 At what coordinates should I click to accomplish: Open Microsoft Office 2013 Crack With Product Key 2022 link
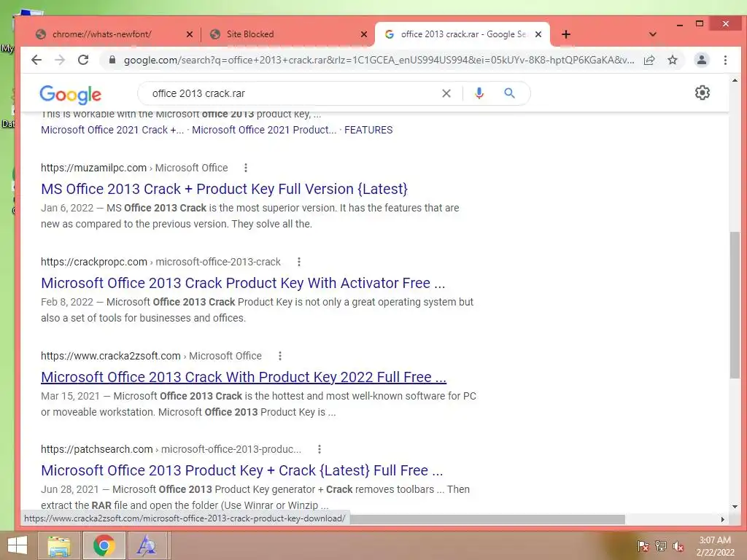click(x=244, y=377)
